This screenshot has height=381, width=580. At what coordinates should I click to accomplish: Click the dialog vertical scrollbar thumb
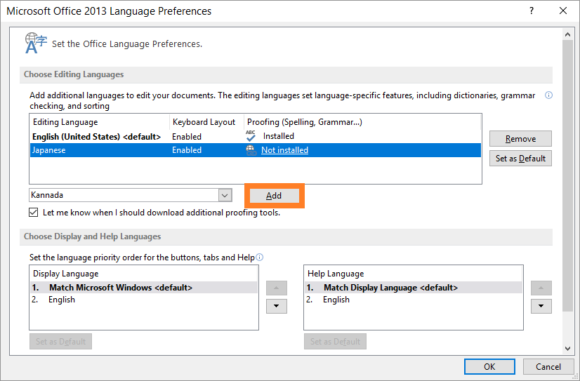coord(567,176)
